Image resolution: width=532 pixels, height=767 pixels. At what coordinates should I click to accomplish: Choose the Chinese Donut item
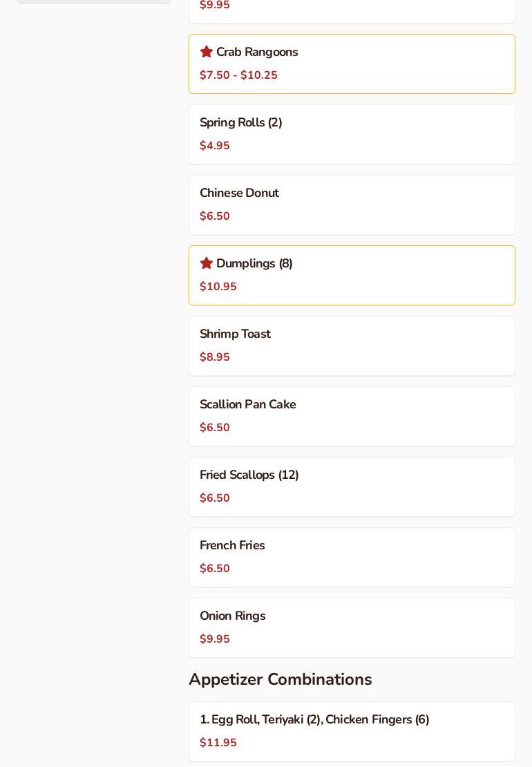point(239,193)
